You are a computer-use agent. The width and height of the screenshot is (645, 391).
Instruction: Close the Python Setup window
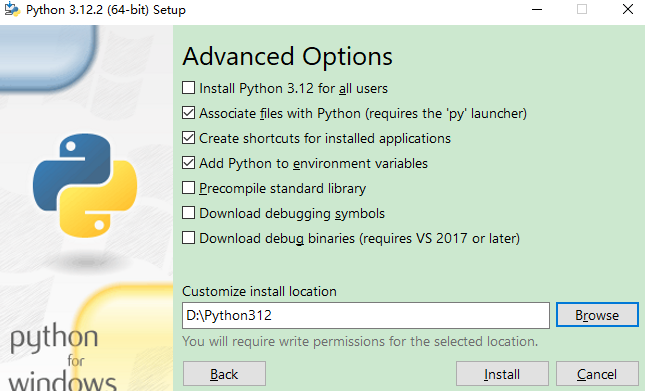coord(628,9)
